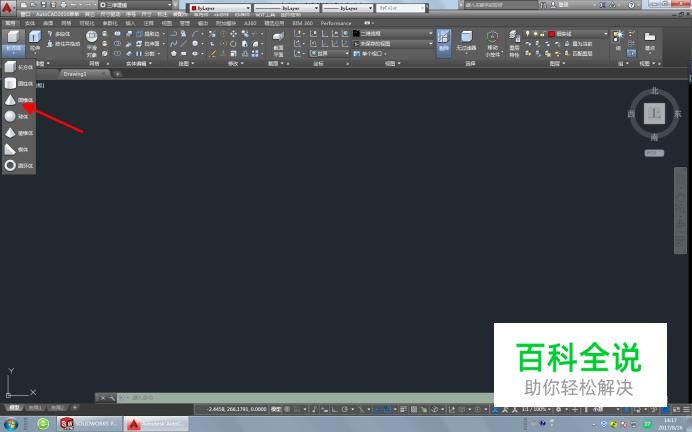This screenshot has height=432, width=692.
Task: Select 圆环体 (torus) from the solid list
Action: pos(19,165)
